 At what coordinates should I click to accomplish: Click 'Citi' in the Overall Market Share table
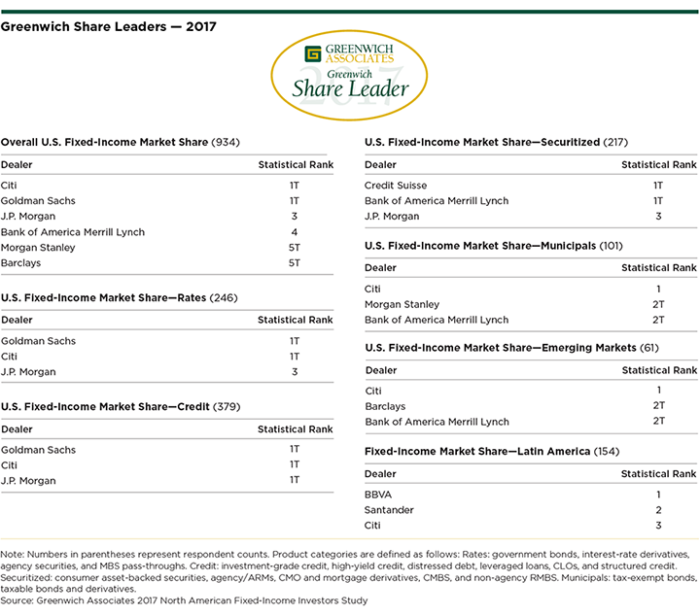9,186
